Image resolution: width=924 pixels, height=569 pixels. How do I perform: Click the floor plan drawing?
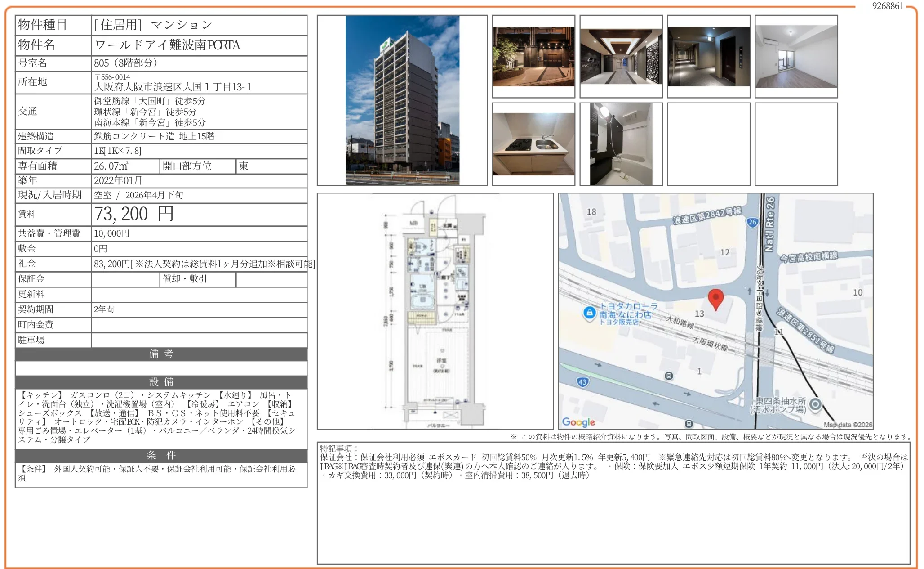(435, 311)
